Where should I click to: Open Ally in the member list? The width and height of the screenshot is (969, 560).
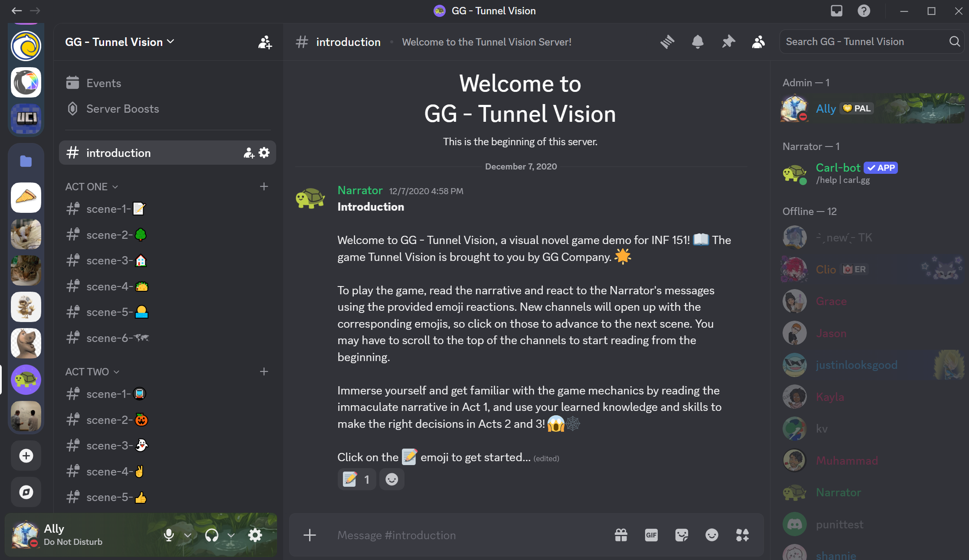(x=872, y=108)
